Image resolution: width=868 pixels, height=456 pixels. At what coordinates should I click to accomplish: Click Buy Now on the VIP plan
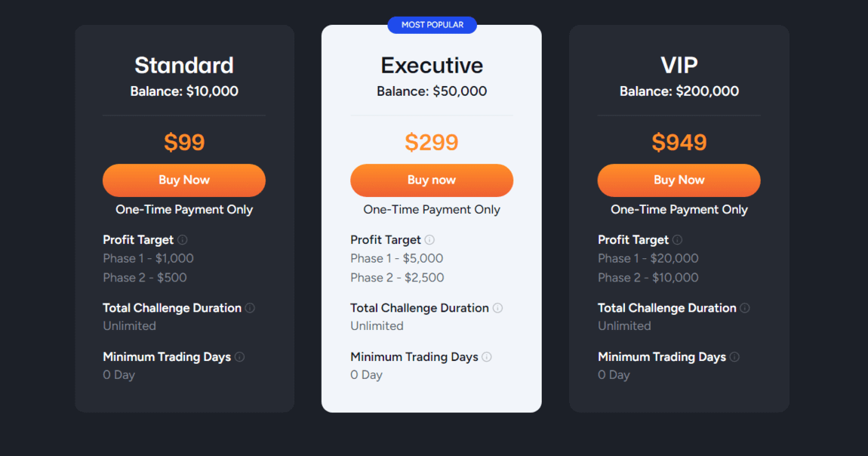pos(679,180)
